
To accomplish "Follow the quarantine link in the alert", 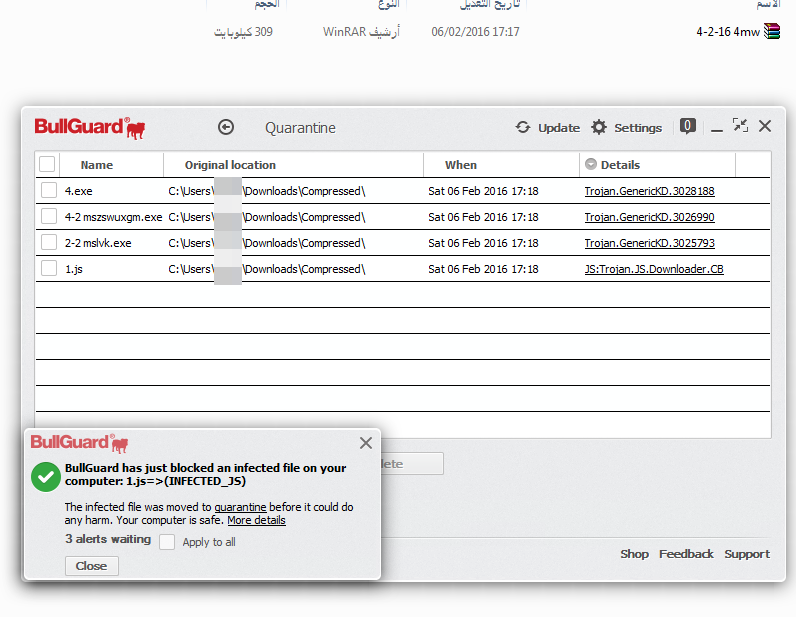I will pyautogui.click(x=240, y=507).
